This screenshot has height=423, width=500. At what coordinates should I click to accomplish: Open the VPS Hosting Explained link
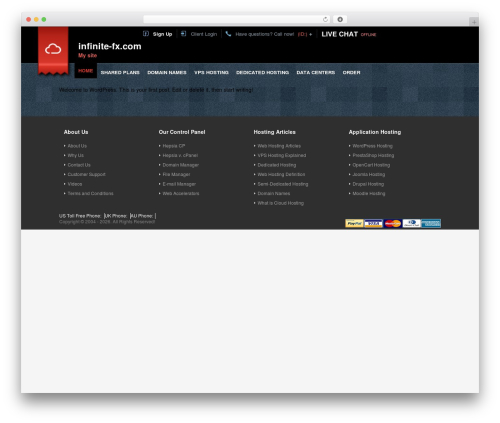[x=282, y=155]
